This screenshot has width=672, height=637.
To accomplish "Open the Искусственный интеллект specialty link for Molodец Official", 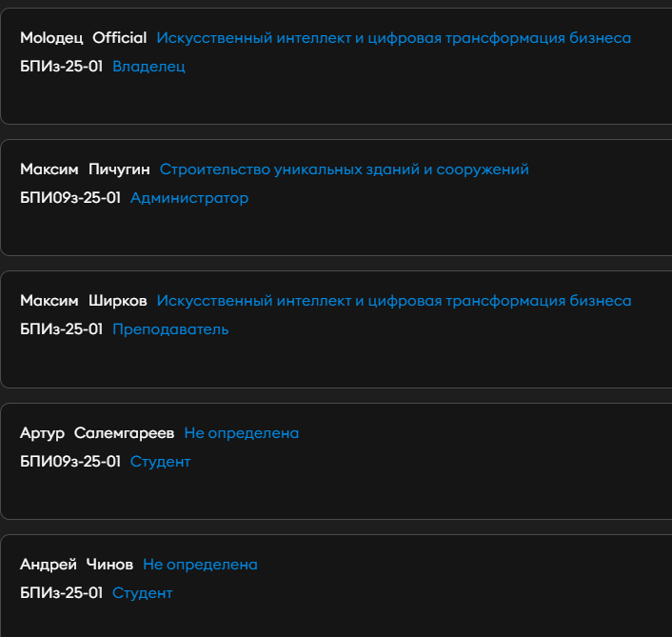I will [394, 38].
